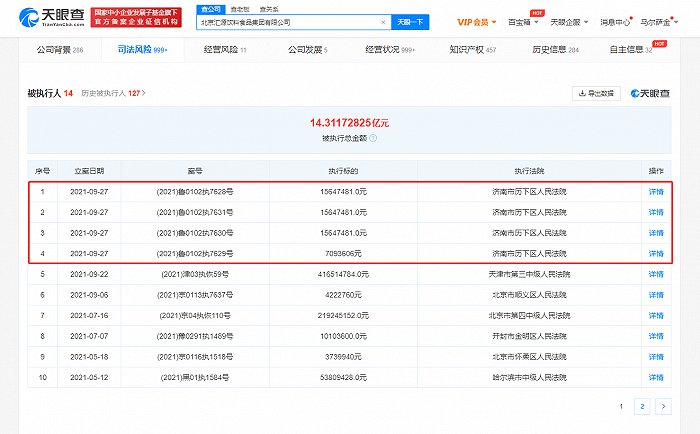Expand the 百宝箱 menu
Image resolution: width=700 pixels, height=434 pixels.
523,22
